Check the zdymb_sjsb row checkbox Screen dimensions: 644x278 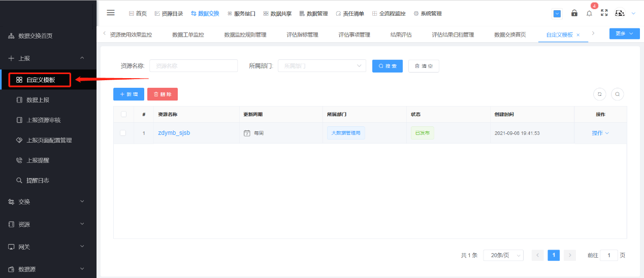pos(123,133)
